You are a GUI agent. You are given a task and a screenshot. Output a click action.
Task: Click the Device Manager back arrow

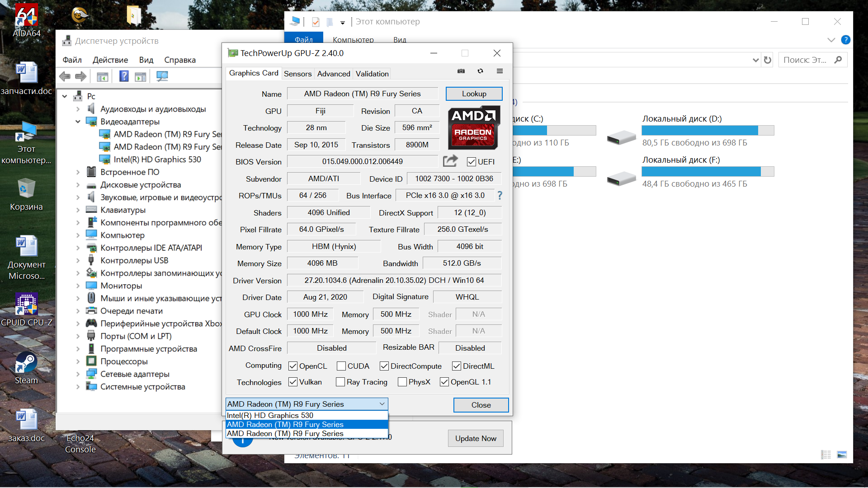[65, 76]
